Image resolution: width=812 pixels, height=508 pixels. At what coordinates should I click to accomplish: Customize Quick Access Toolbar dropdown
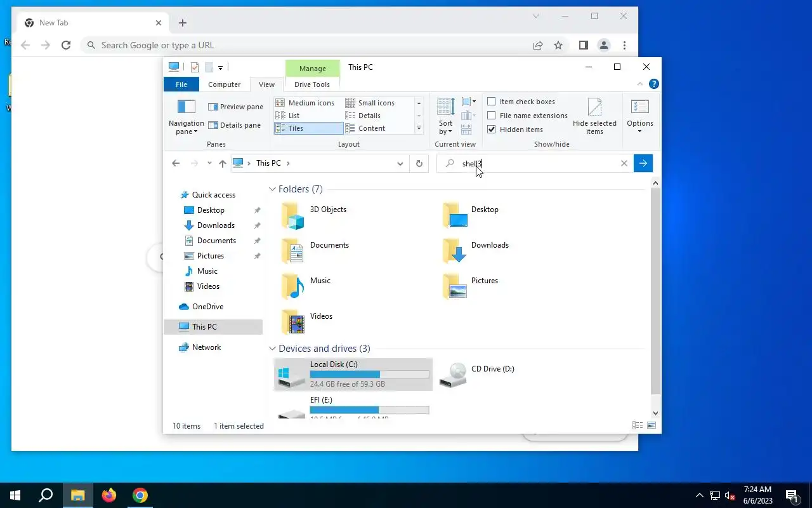coord(220,67)
